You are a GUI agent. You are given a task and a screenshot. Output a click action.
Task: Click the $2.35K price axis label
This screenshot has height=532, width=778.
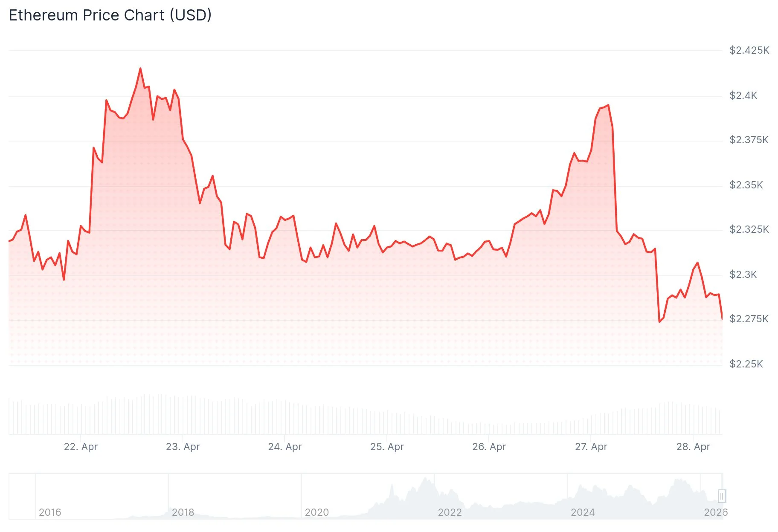(746, 185)
